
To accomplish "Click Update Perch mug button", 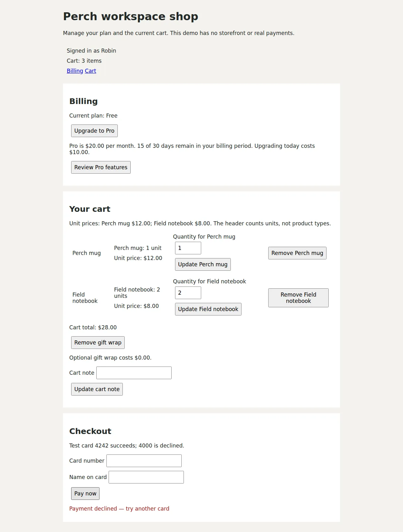I will coord(203,264).
